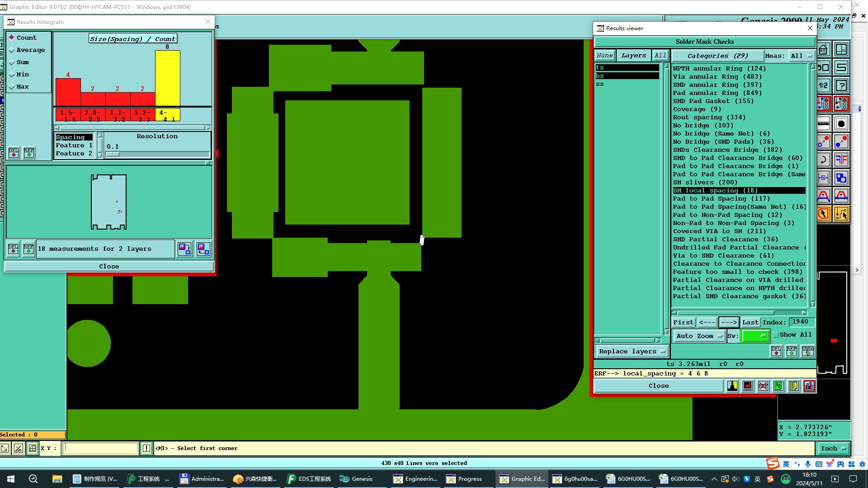The width and height of the screenshot is (868, 488).
Task: Enable the Show All checkbox
Action: [776, 335]
